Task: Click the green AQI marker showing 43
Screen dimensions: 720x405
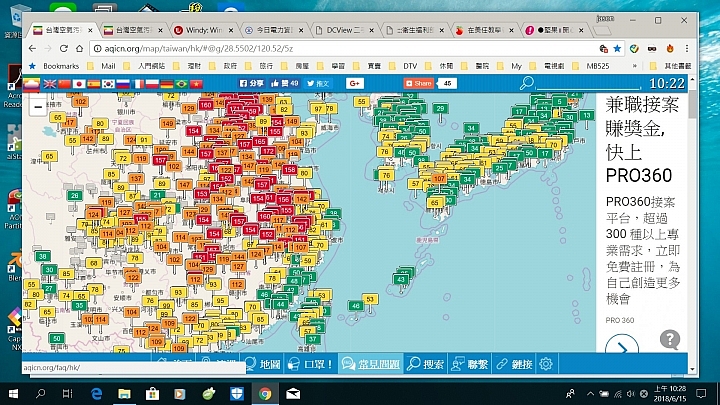Action: click(x=400, y=279)
